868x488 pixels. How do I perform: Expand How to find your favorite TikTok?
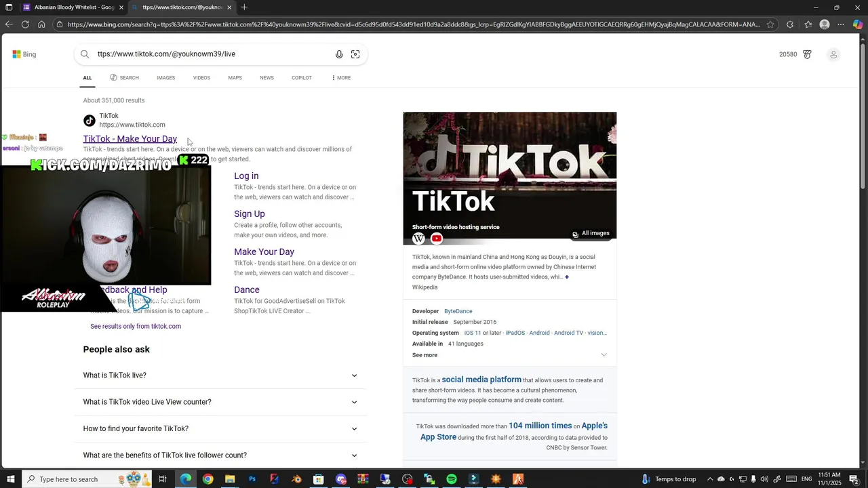coord(220,428)
